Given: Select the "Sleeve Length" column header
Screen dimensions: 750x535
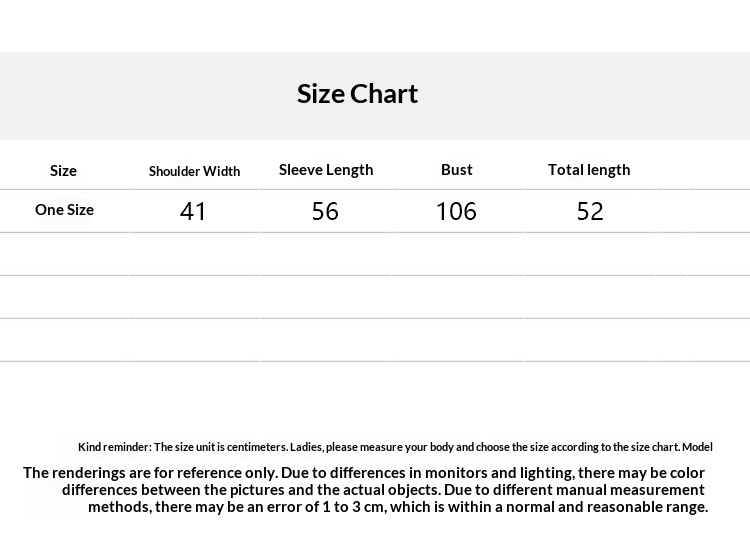Looking at the screenshot, I should click(x=326, y=170).
